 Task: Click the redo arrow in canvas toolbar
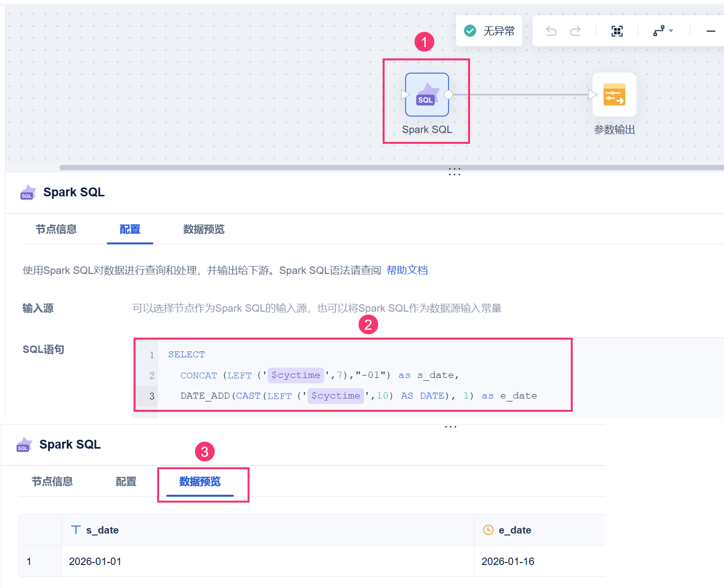pos(575,31)
